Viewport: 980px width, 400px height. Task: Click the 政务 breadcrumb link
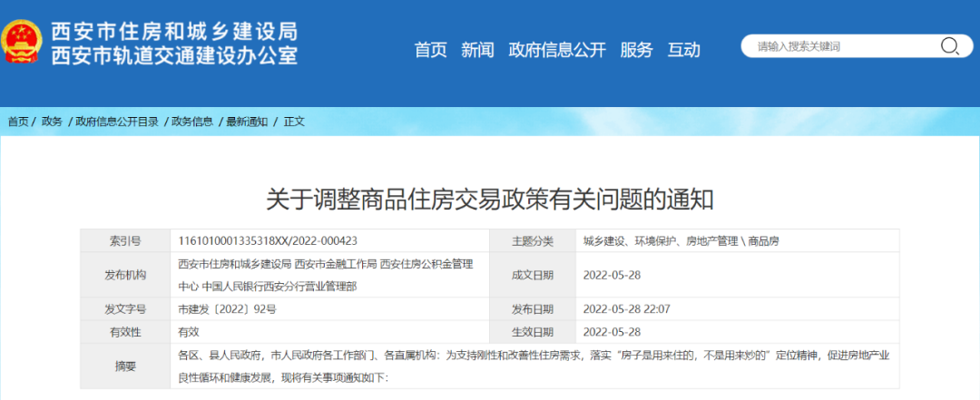(x=52, y=122)
